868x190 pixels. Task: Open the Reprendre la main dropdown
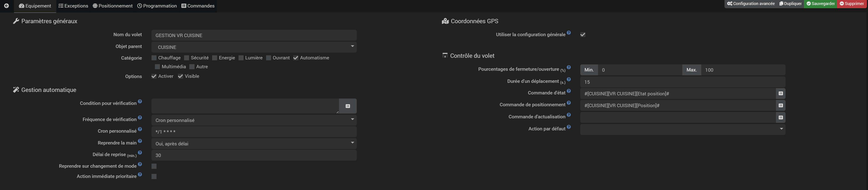coord(254,144)
